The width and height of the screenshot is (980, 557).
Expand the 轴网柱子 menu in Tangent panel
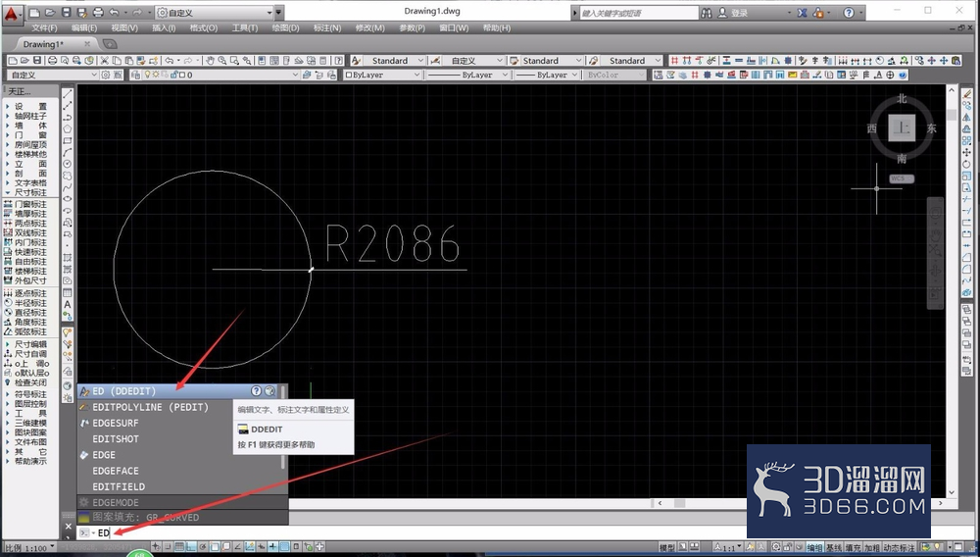point(30,117)
